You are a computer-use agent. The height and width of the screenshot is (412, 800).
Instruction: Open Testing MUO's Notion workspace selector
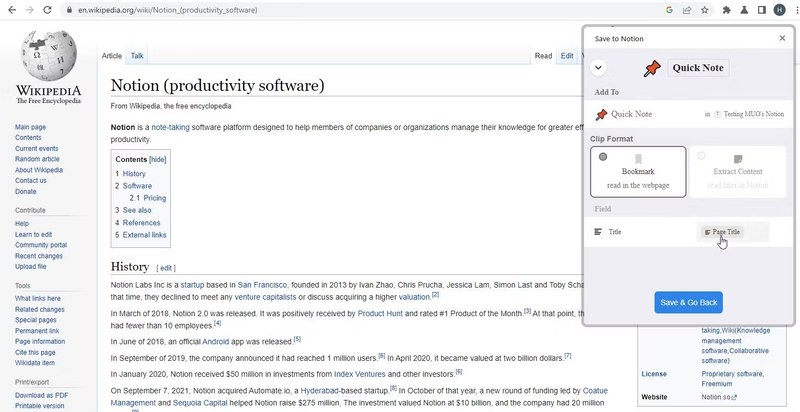click(x=749, y=114)
